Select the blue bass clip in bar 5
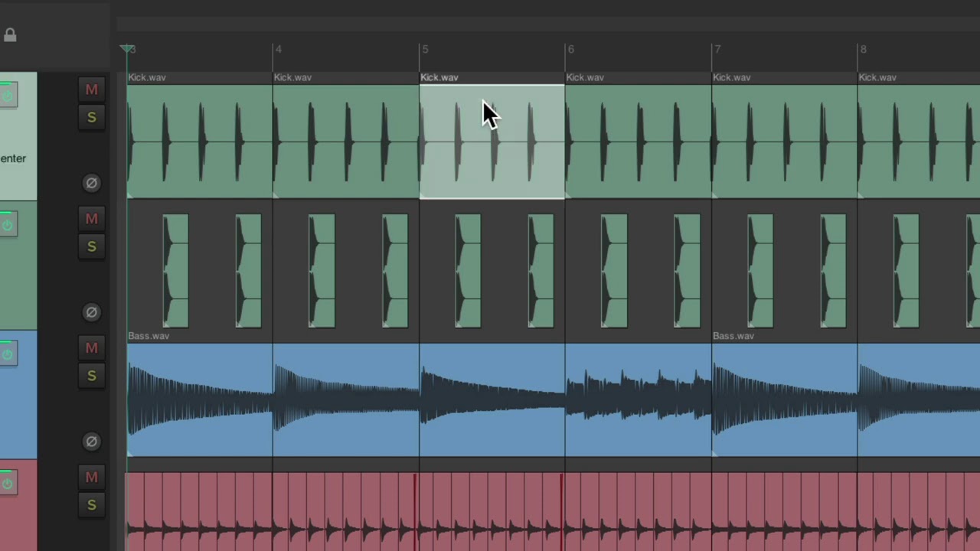The width and height of the screenshot is (980, 551). (x=492, y=400)
